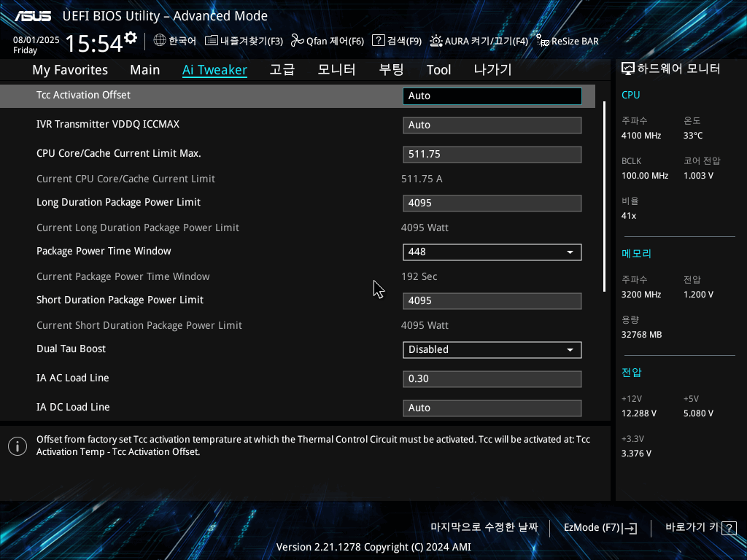Click the Tcc Activation Offset field

click(x=492, y=96)
